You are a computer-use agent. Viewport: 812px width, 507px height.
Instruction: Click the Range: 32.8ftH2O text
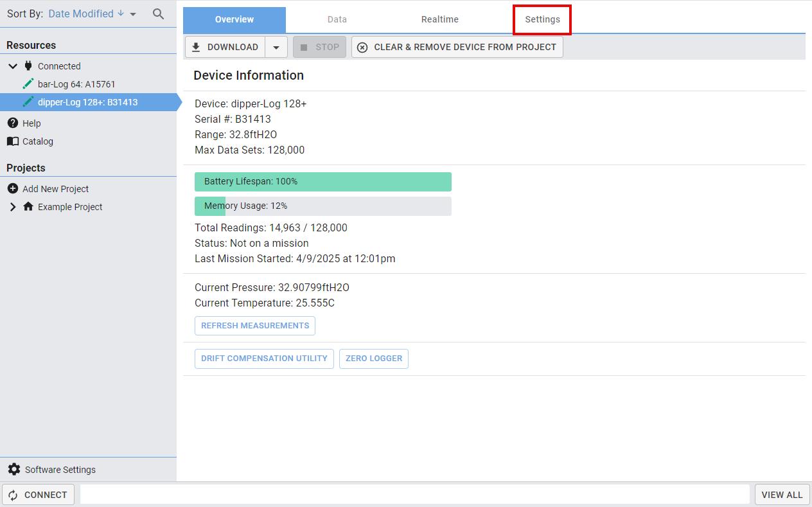point(236,134)
